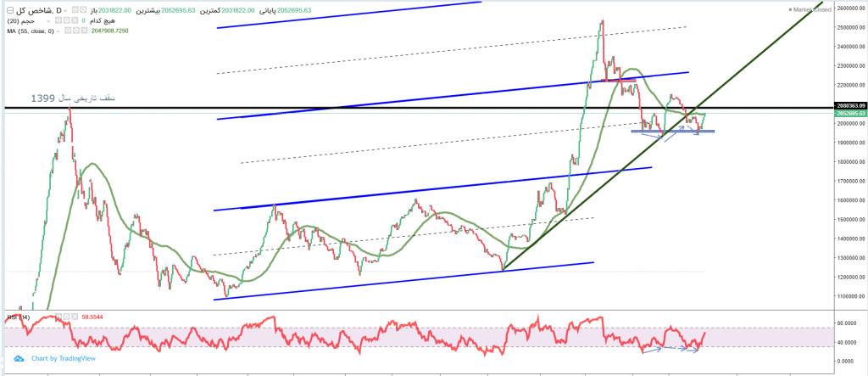868x376 pixels.
Task: Click the Market Closed status indicator
Action: coord(808,10)
